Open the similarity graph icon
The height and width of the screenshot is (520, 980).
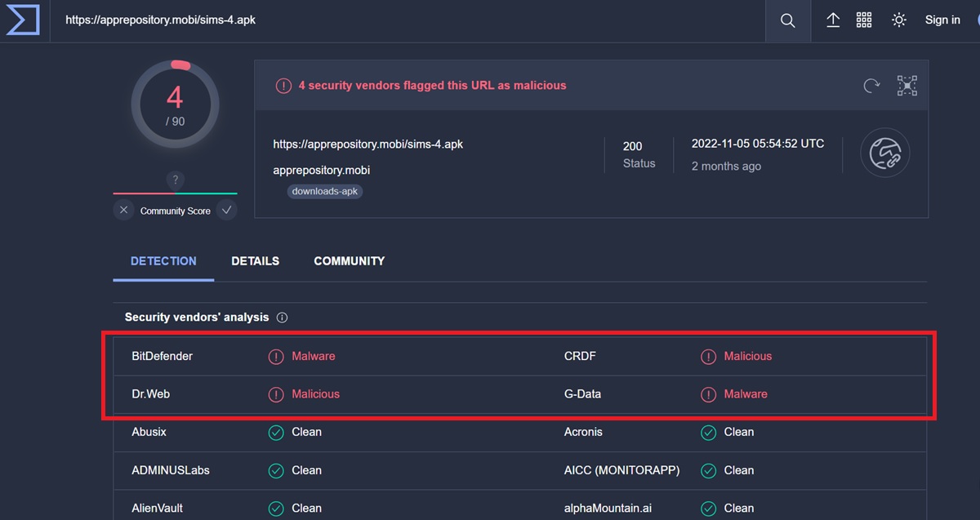pyautogui.click(x=907, y=86)
